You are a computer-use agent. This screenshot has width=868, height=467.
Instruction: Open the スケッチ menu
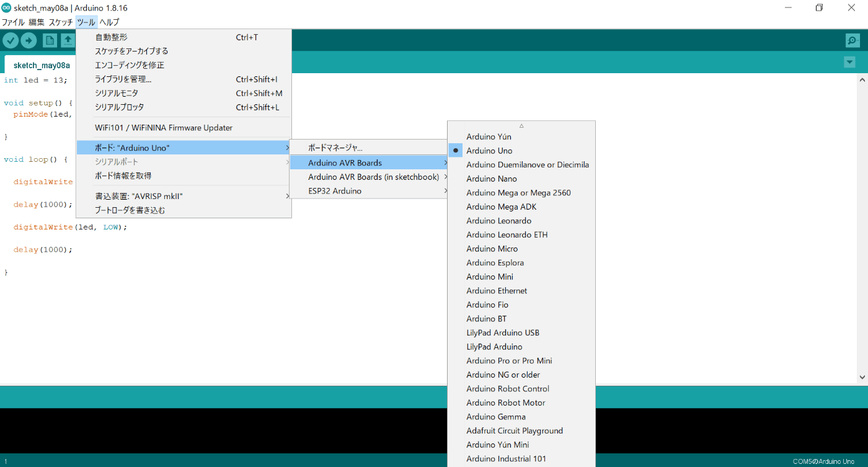61,22
